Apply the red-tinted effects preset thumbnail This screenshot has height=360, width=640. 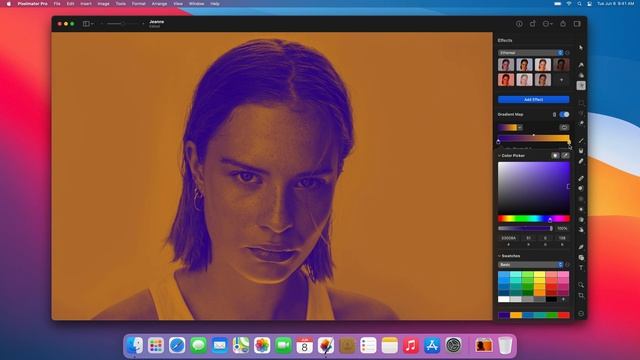click(506, 80)
